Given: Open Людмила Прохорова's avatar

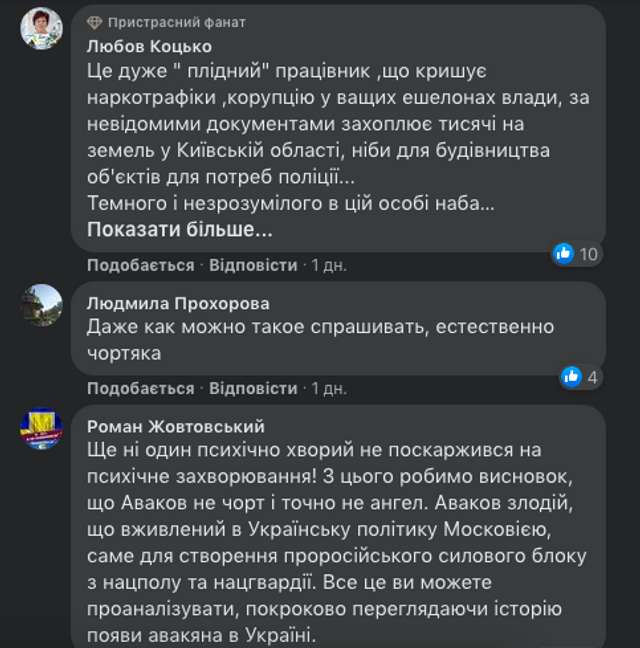Looking at the screenshot, I should 42,304.
